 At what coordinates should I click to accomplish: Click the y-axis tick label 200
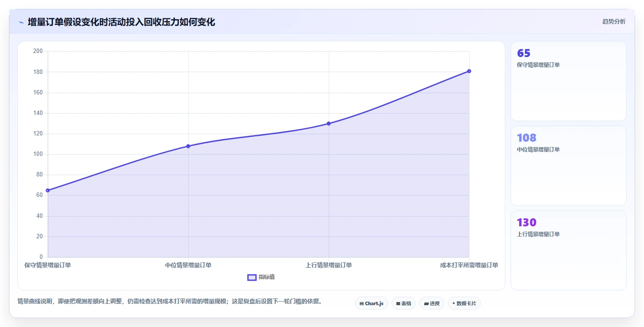coord(38,51)
